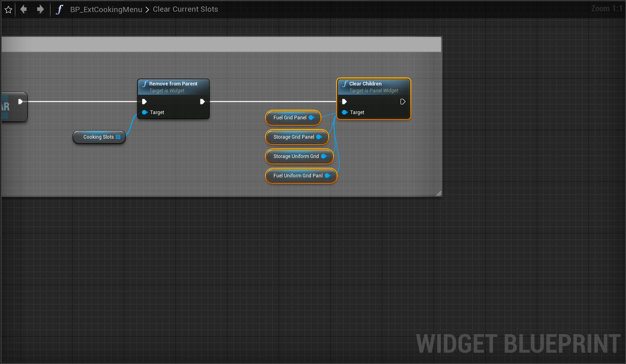
Task: Click the Storage Uniform Grid output pin
Action: (323, 156)
